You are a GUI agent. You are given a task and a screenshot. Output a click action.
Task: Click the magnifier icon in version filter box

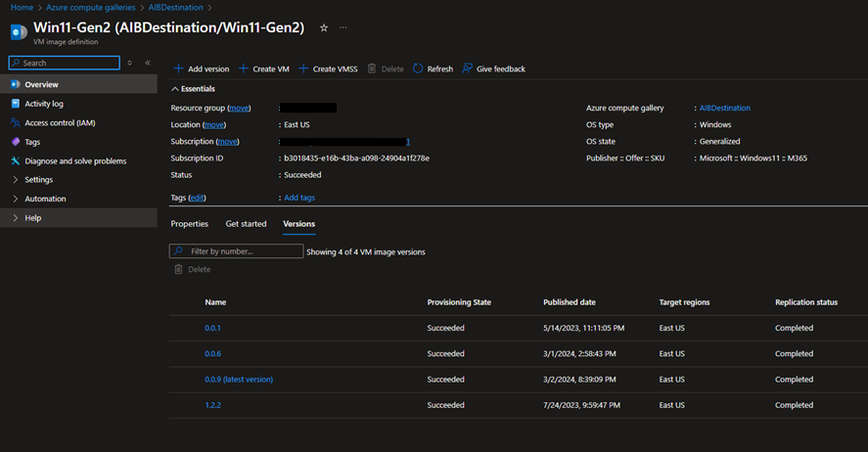tap(178, 251)
